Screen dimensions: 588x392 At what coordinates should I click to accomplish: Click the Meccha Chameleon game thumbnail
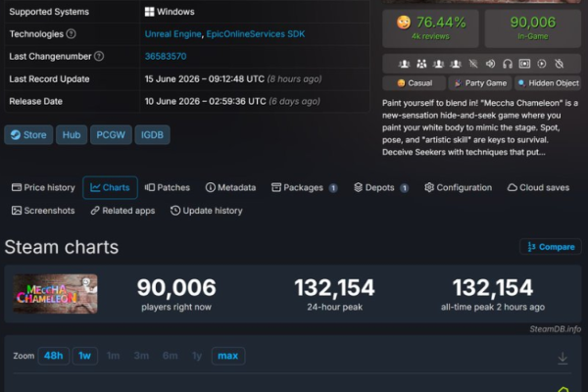coord(56,294)
